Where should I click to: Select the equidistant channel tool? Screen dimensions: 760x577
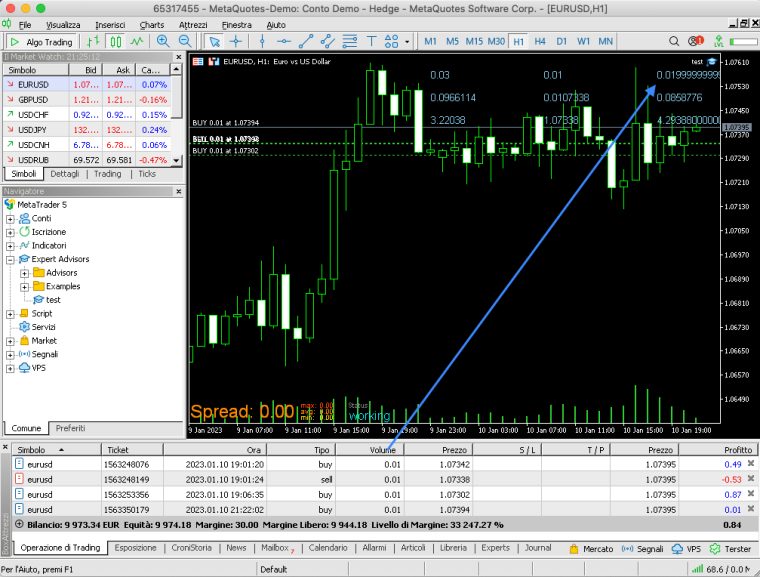pos(328,42)
